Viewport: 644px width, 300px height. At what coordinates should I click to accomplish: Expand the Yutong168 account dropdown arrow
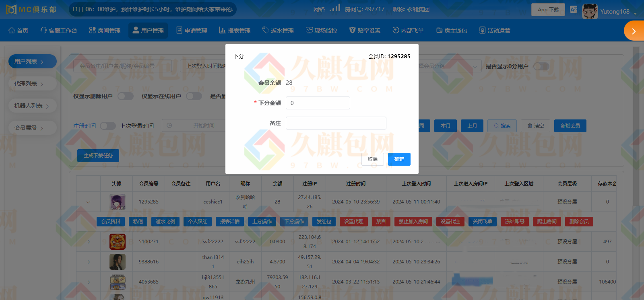[x=635, y=13]
